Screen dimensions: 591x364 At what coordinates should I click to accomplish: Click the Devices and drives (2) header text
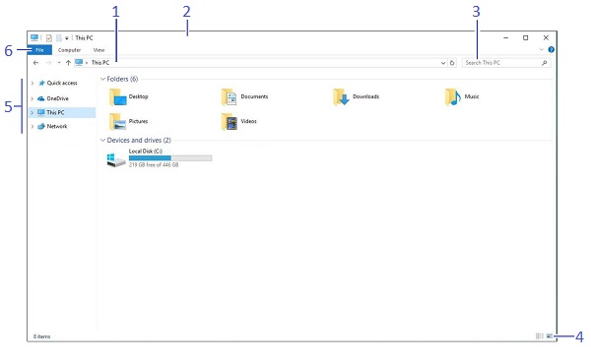tap(139, 140)
